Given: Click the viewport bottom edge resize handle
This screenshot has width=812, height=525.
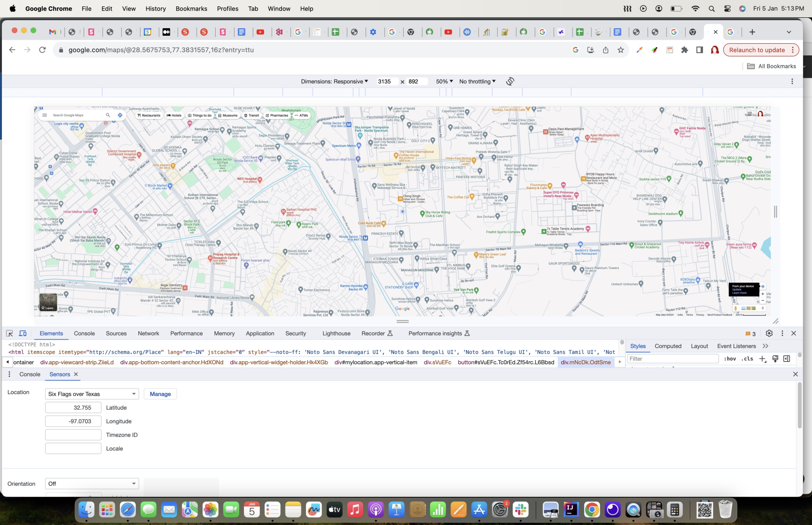Looking at the screenshot, I should coord(402,321).
